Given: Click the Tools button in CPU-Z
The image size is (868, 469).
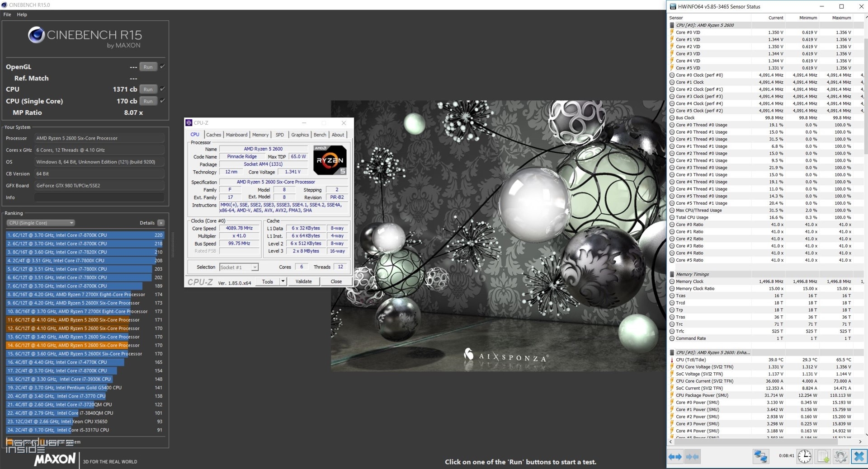Looking at the screenshot, I should tap(268, 281).
